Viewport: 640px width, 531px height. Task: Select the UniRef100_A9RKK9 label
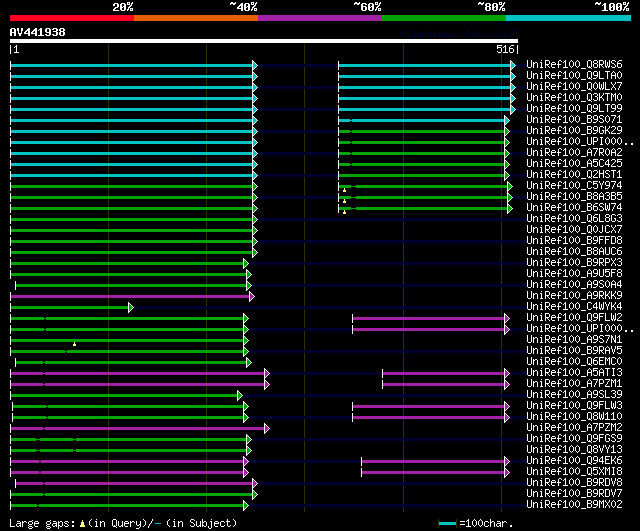pyautogui.click(x=574, y=296)
